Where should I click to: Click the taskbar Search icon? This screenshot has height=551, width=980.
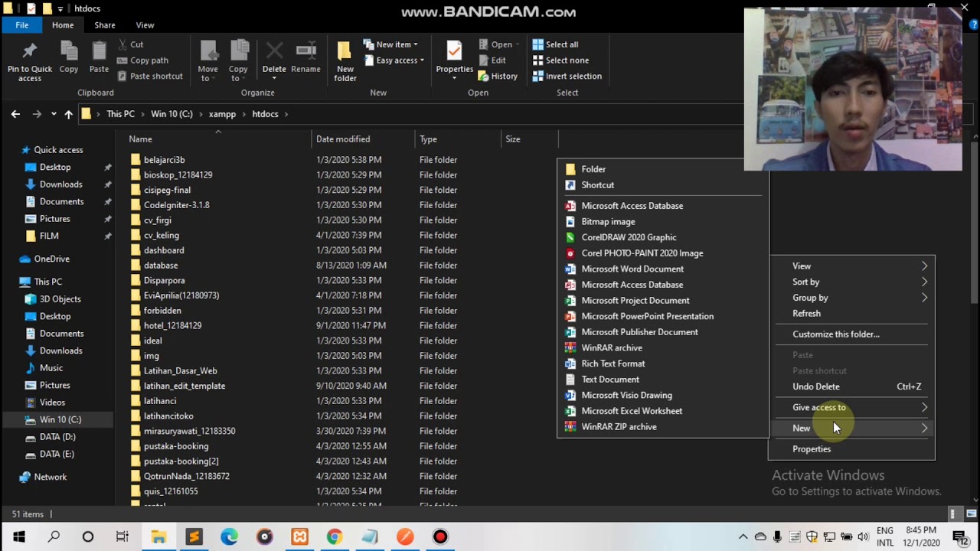(x=54, y=536)
